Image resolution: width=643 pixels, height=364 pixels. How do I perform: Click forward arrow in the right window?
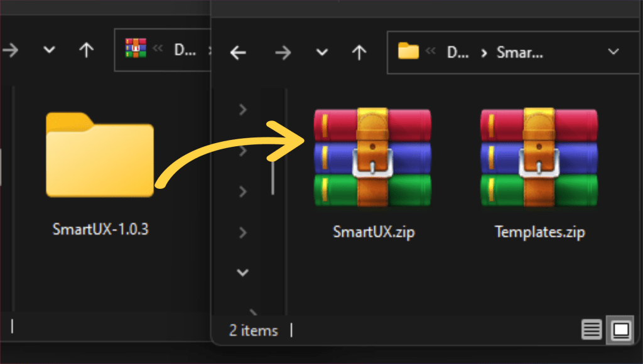tap(283, 53)
